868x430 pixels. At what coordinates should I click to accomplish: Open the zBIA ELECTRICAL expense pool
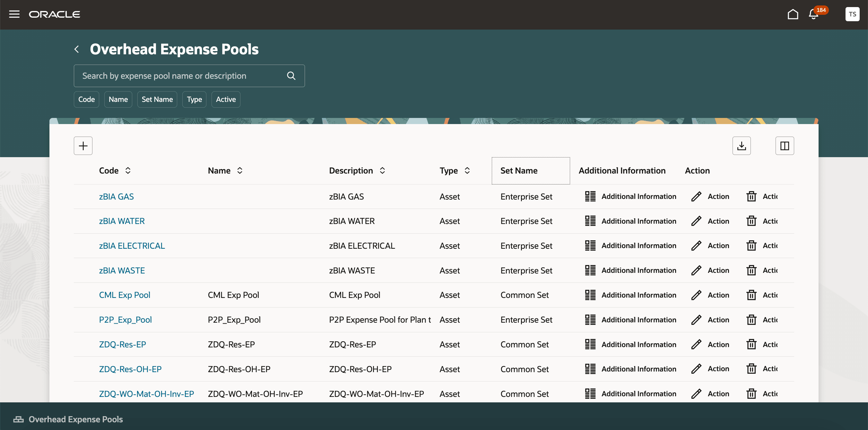click(132, 246)
